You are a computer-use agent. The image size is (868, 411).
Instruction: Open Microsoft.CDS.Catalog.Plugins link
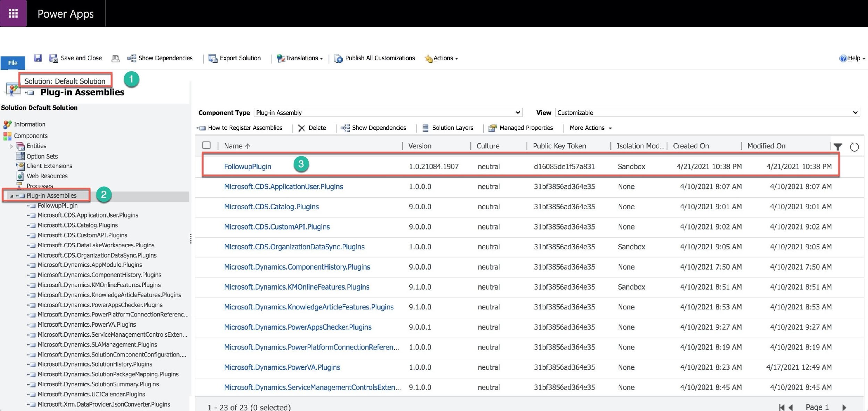coord(271,206)
